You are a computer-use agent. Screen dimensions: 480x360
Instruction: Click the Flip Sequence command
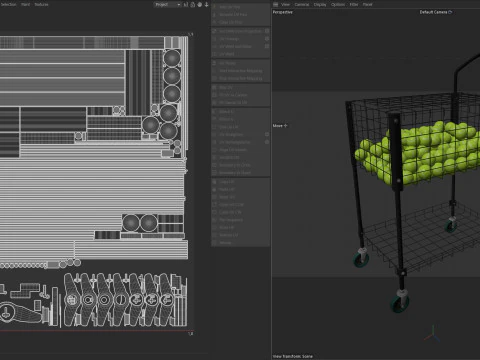(241, 220)
